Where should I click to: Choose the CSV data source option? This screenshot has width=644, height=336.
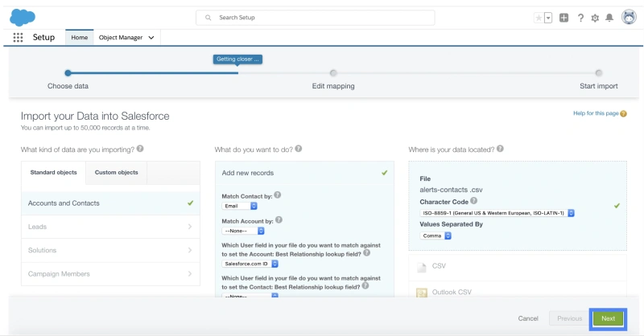518,266
